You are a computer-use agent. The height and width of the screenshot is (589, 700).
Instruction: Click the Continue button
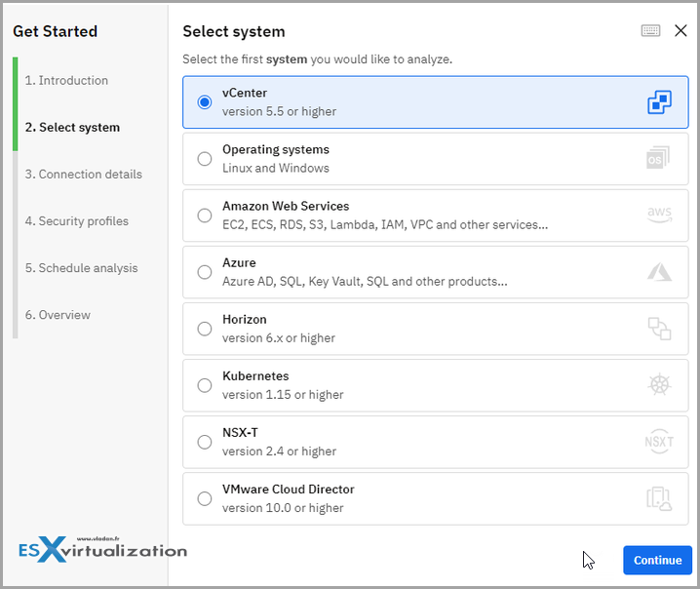pos(657,560)
